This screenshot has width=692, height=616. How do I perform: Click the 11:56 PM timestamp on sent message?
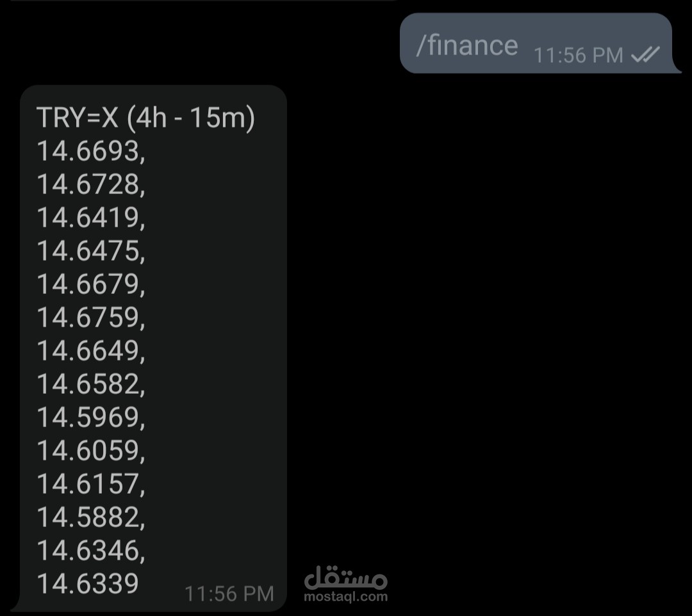pyautogui.click(x=578, y=56)
